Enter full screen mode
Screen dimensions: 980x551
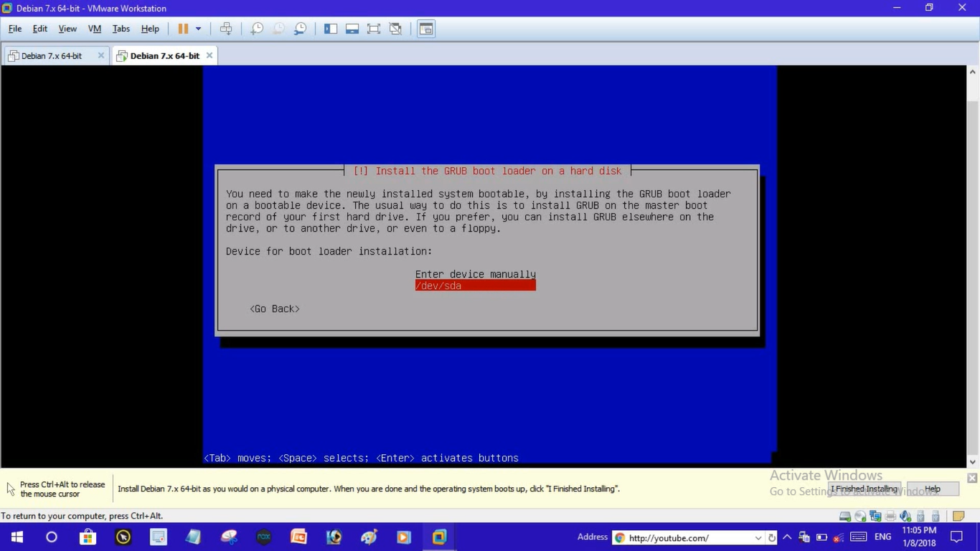tap(374, 29)
